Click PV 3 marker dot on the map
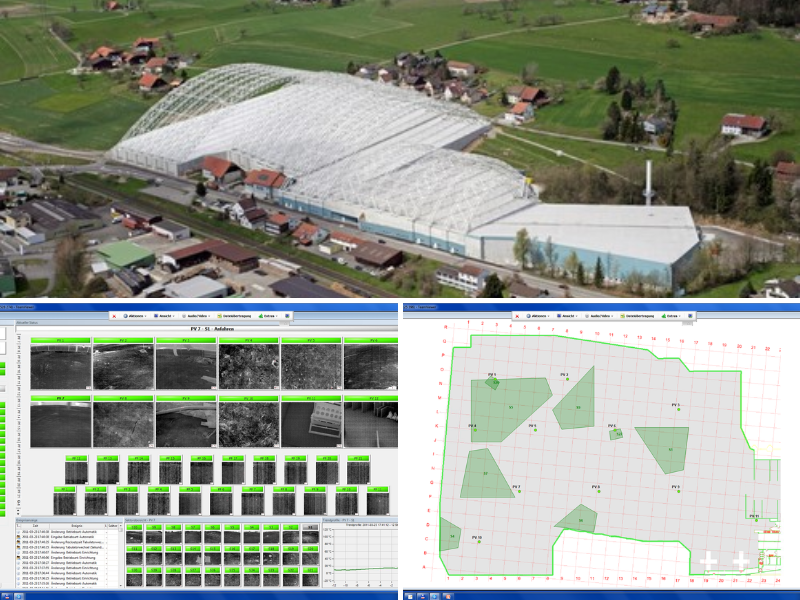Screen dimensions: 800x600 pyautogui.click(x=678, y=409)
